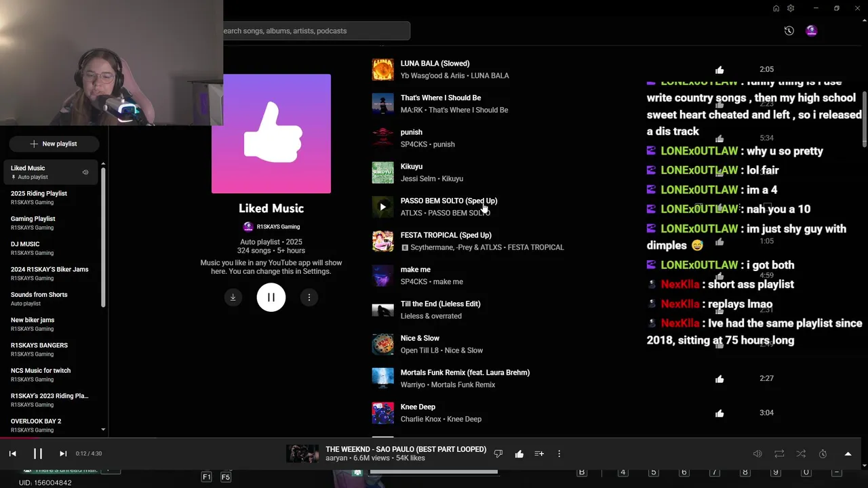Toggle thumbs-up on Knee Deep
The image size is (868, 488).
(x=719, y=413)
